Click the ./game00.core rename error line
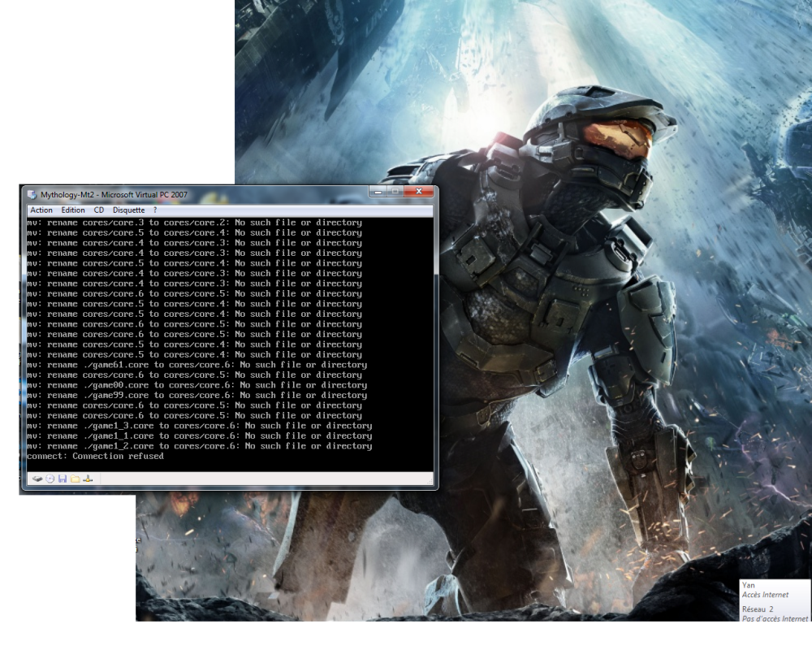This screenshot has width=812, height=650. pos(197,385)
